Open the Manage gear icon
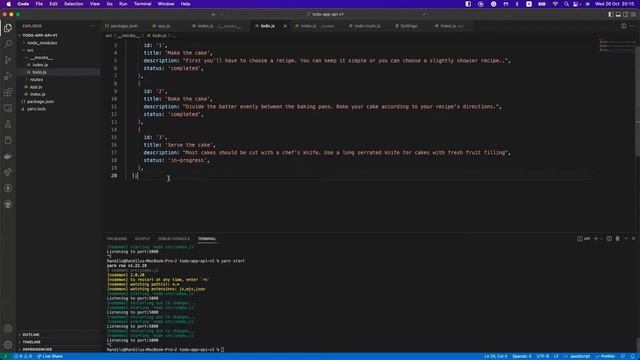This screenshot has height=360, width=640. tap(8, 345)
